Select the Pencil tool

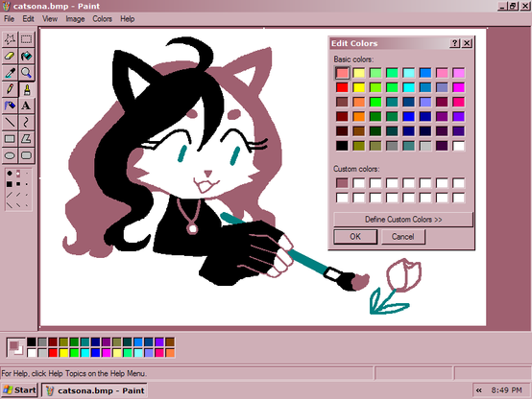pyautogui.click(x=10, y=89)
